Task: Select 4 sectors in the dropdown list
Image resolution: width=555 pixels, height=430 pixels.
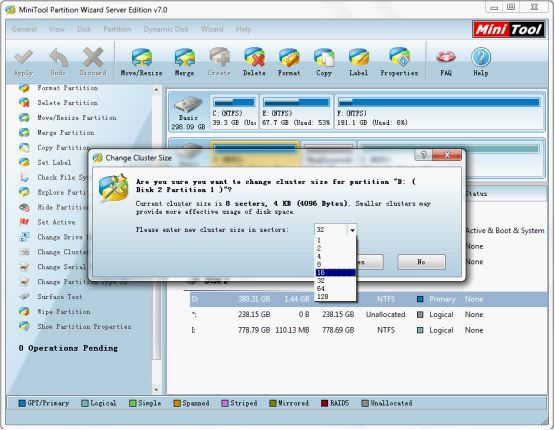Action: pyautogui.click(x=335, y=256)
